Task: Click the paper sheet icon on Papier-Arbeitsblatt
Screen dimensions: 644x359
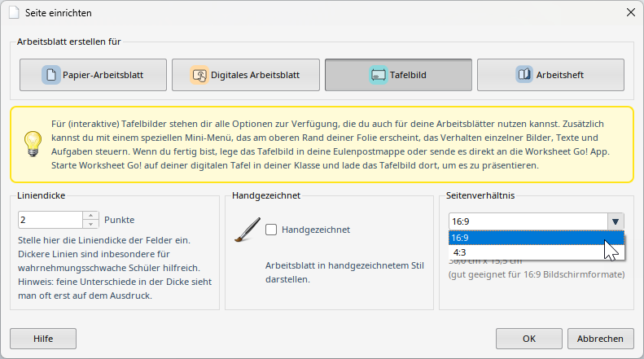Action: pos(51,75)
